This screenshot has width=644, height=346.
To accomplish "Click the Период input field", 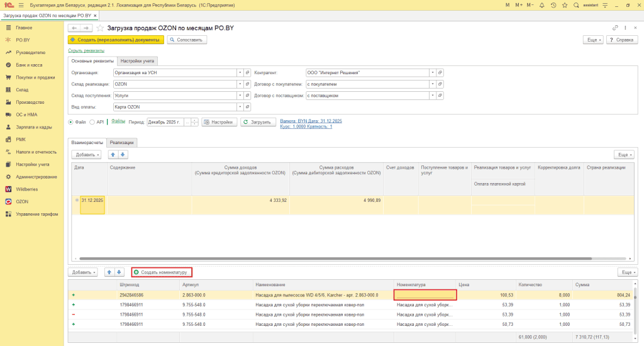I will point(165,122).
